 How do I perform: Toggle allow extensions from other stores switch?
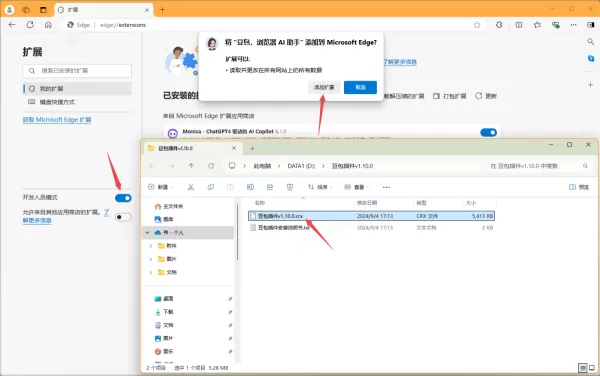click(123, 217)
